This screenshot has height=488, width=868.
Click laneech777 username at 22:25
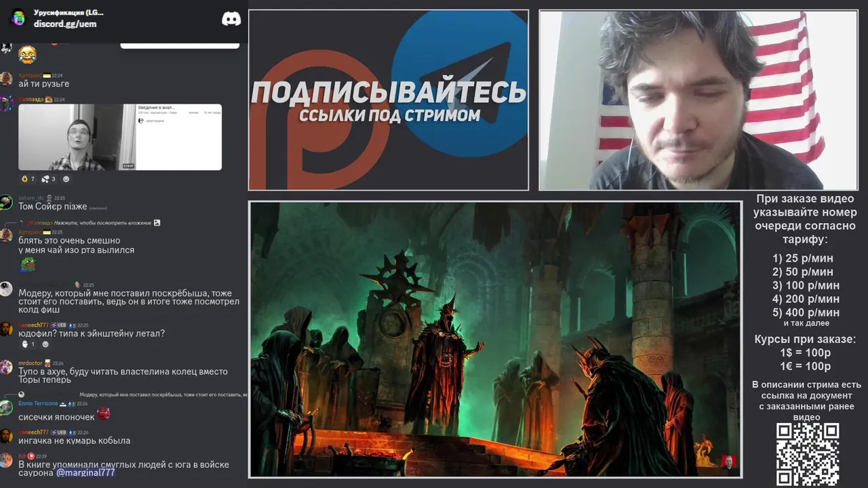coord(33,325)
